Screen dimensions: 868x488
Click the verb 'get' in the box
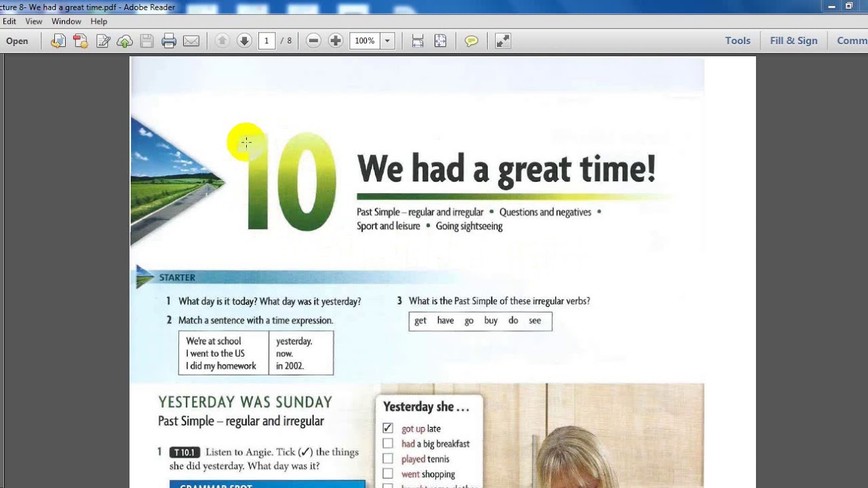click(x=420, y=321)
